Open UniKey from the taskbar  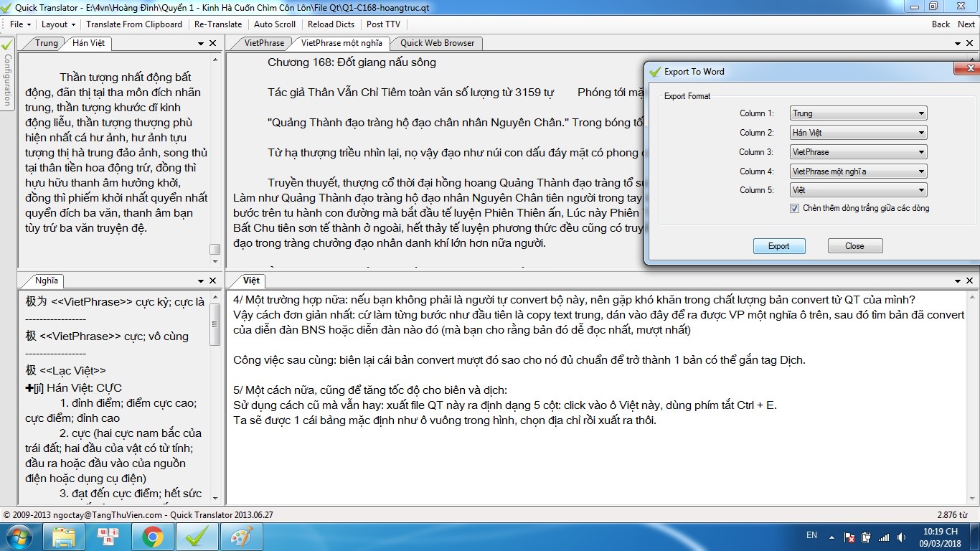click(108, 536)
